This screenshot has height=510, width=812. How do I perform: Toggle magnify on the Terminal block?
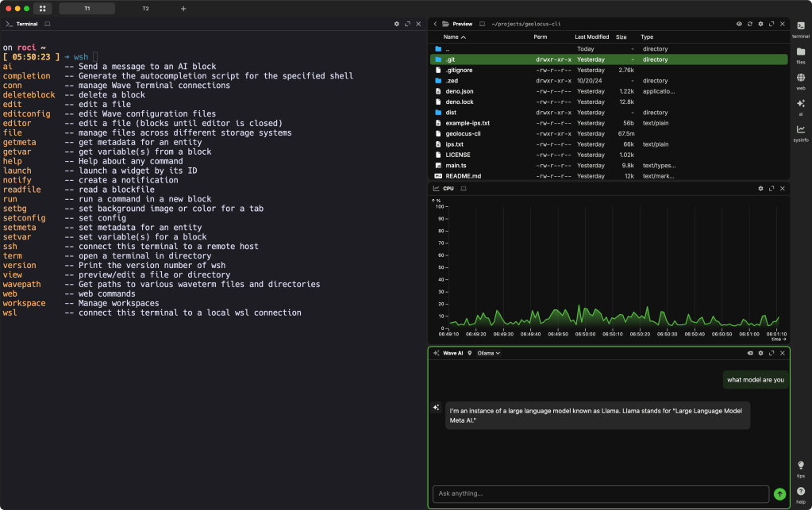pyautogui.click(x=407, y=24)
